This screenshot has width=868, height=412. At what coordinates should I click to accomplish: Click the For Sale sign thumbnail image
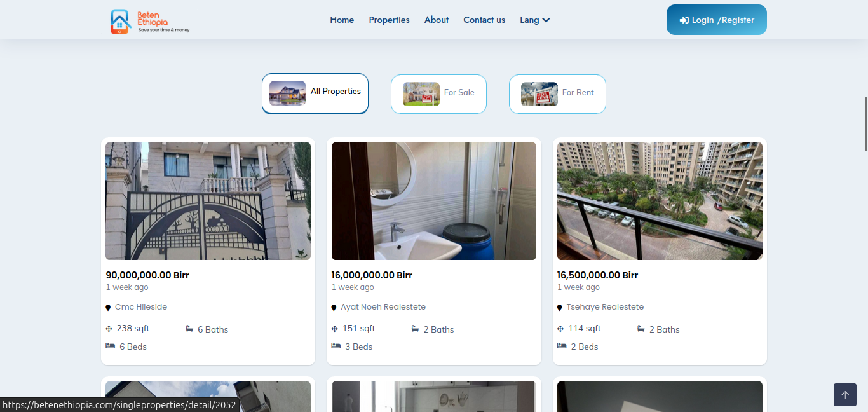coord(421,94)
